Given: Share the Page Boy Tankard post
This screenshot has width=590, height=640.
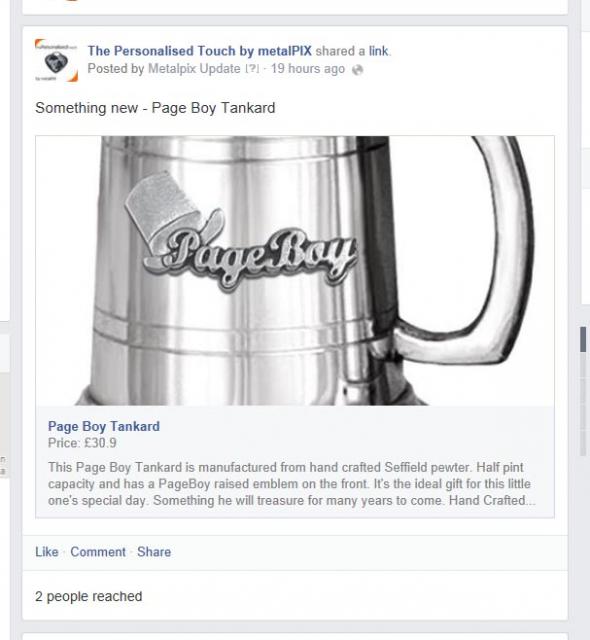Looking at the screenshot, I should (154, 552).
